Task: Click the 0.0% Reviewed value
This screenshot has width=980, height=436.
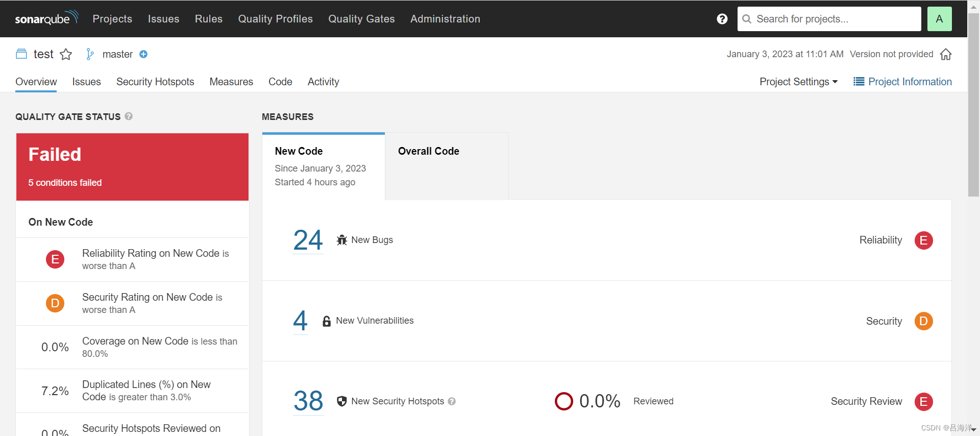Action: 600,401
